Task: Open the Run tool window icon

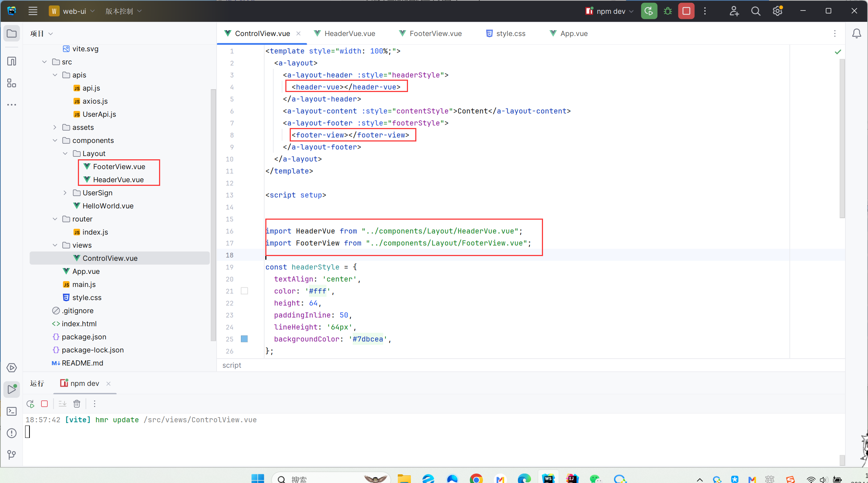Action: [12, 390]
